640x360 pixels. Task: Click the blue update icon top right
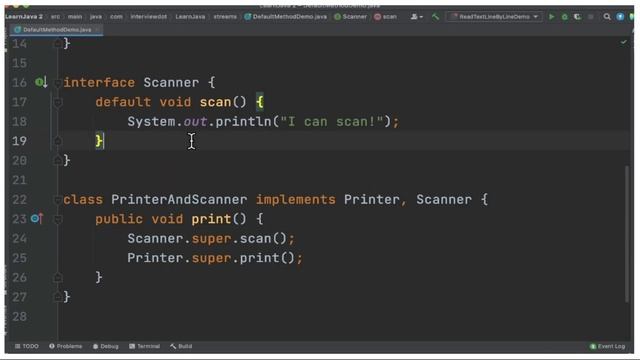tap(620, 17)
